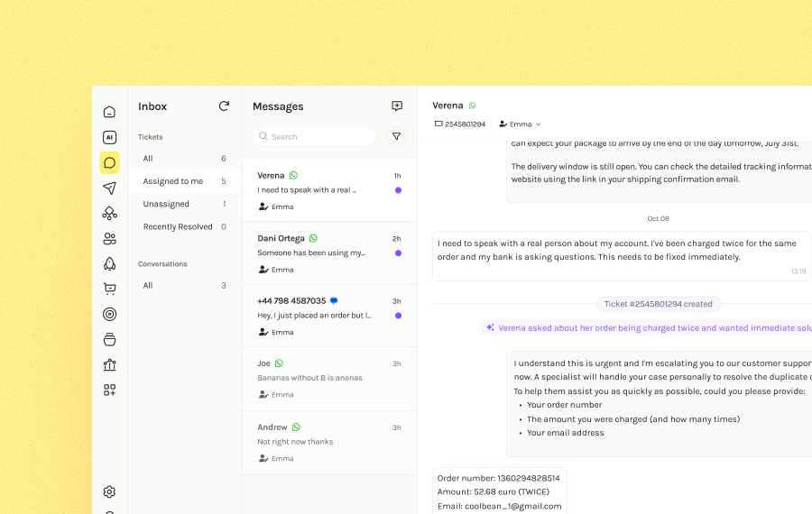812x514 pixels.
Task: Open the contacts people icon
Action: coord(109,239)
